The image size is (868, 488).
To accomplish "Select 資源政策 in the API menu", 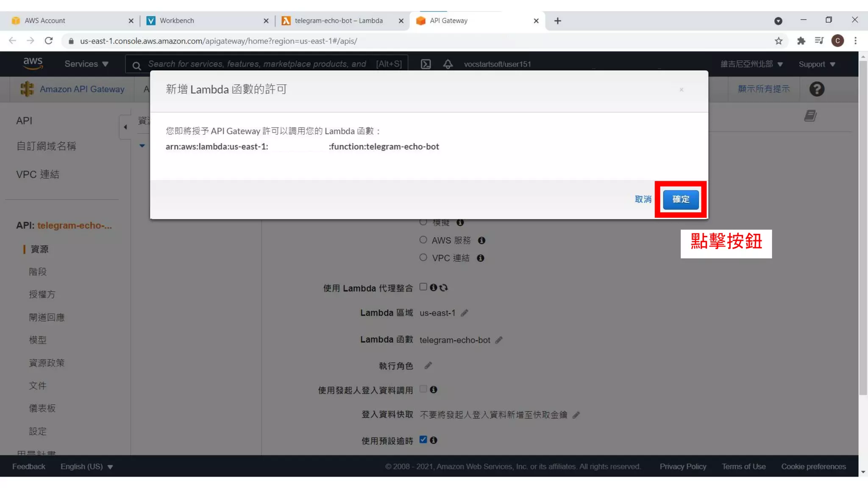I will 47,363.
